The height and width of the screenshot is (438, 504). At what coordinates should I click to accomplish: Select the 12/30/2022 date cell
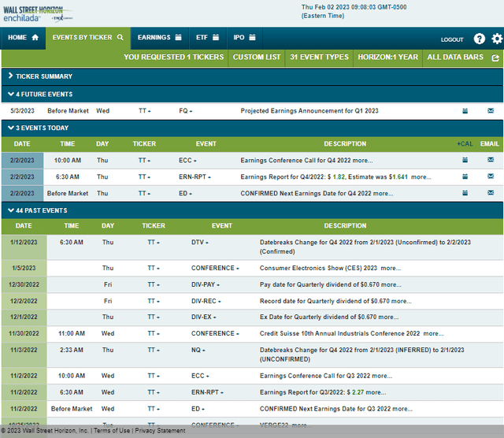[24, 285]
